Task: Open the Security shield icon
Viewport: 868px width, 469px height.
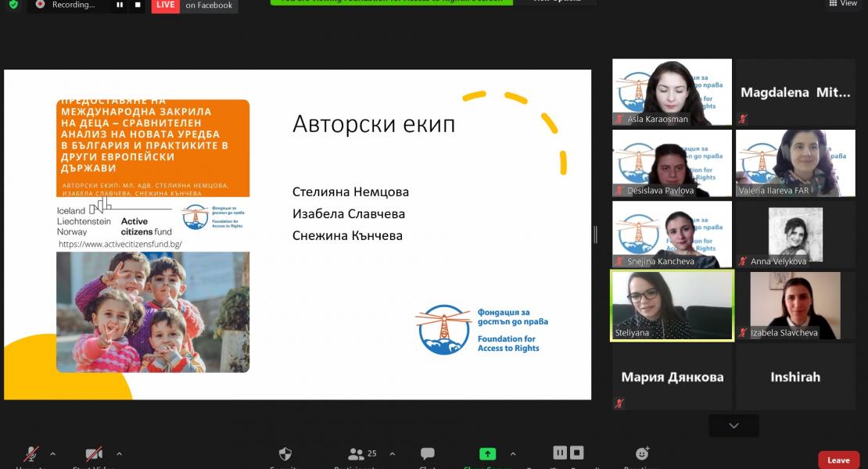Action: [x=285, y=454]
